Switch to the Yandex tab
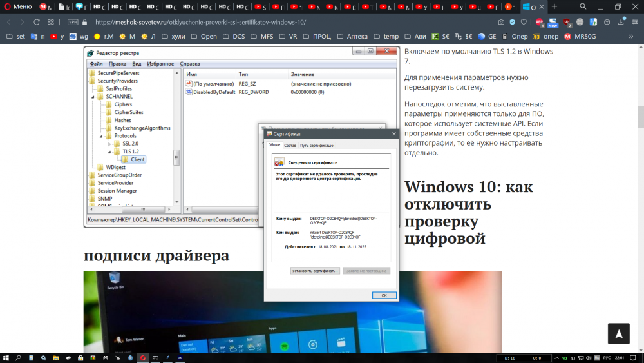The image size is (644, 363). tap(511, 6)
